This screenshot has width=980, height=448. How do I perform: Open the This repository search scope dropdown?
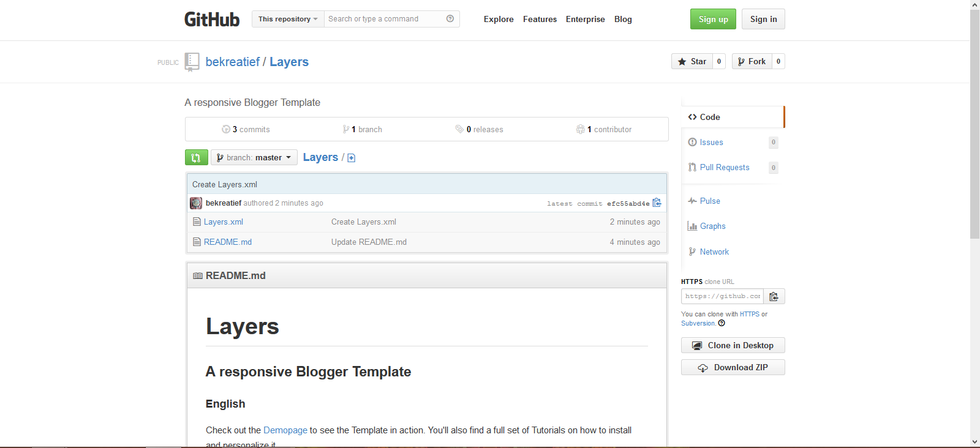pos(288,19)
